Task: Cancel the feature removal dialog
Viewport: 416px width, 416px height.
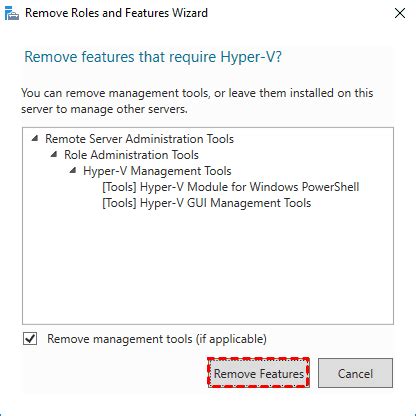Action: pos(355,373)
